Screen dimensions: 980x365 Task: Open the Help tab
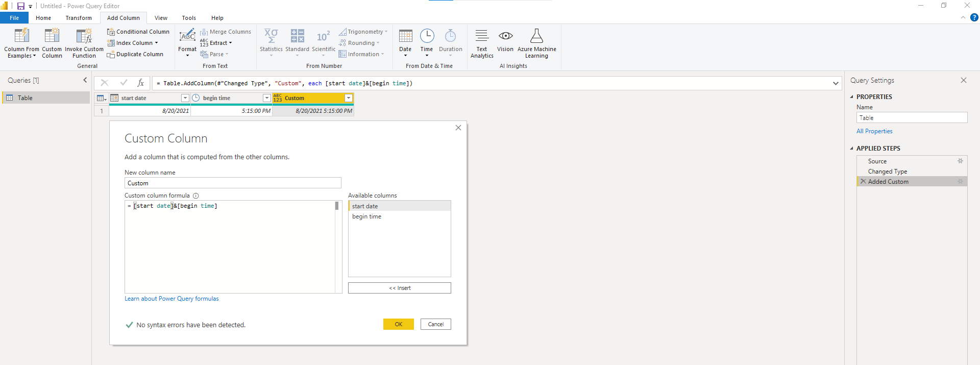(x=217, y=18)
